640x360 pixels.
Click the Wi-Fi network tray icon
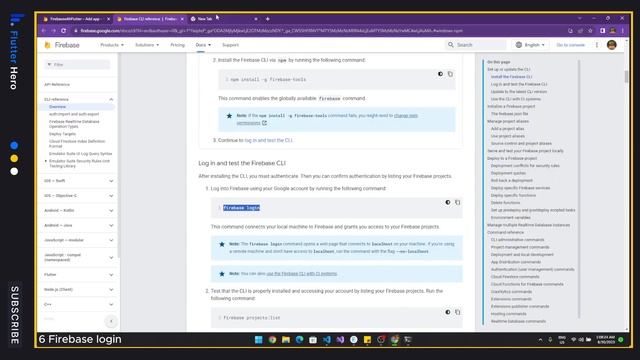click(573, 340)
